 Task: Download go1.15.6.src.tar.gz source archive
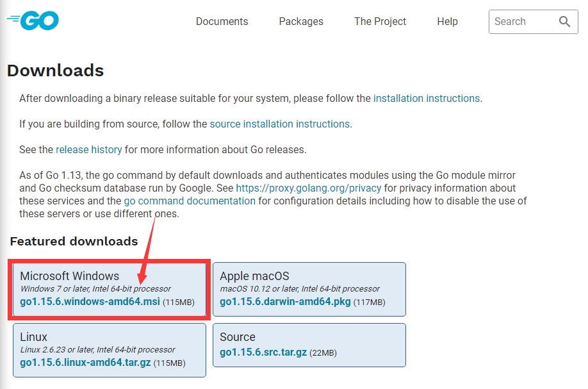click(263, 353)
